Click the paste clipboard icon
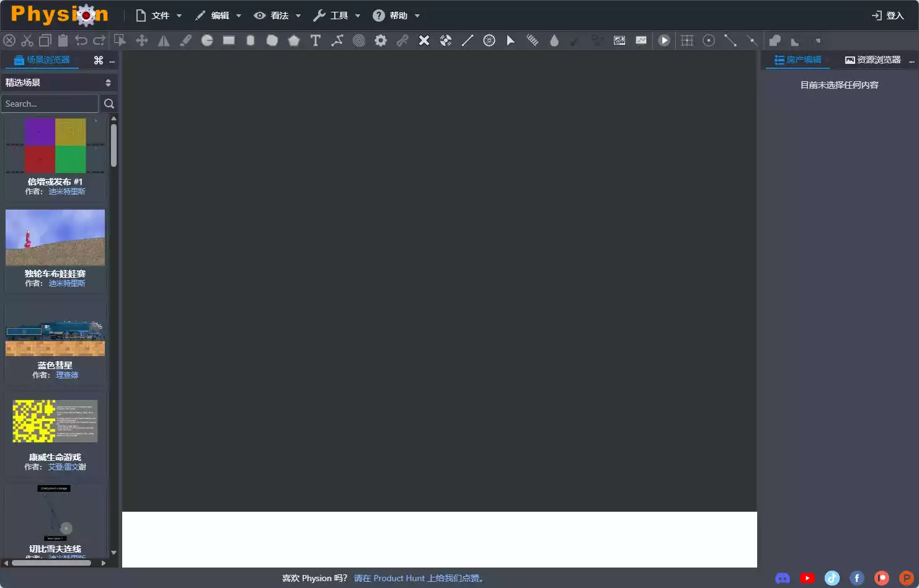919x588 pixels. click(x=63, y=40)
